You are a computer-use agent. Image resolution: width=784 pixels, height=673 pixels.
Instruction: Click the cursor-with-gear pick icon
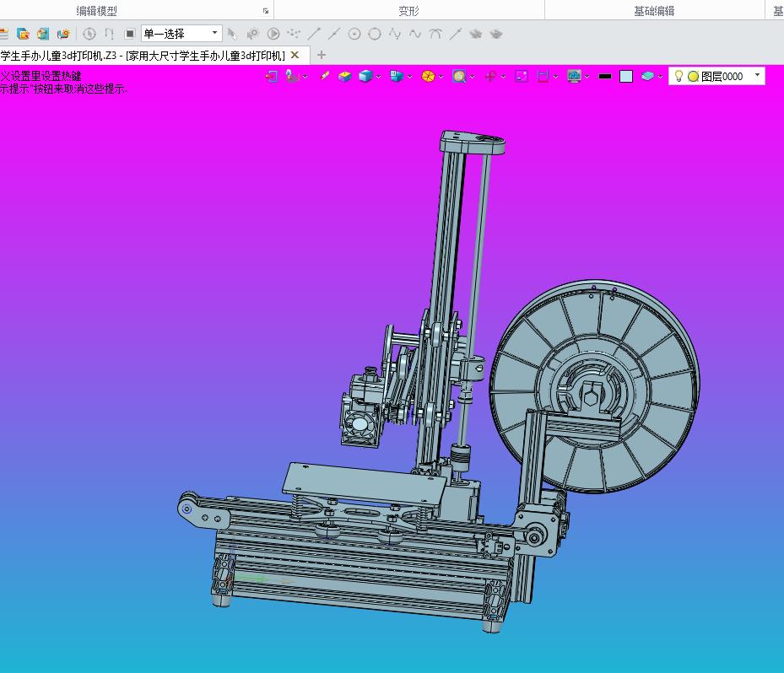pos(252,34)
